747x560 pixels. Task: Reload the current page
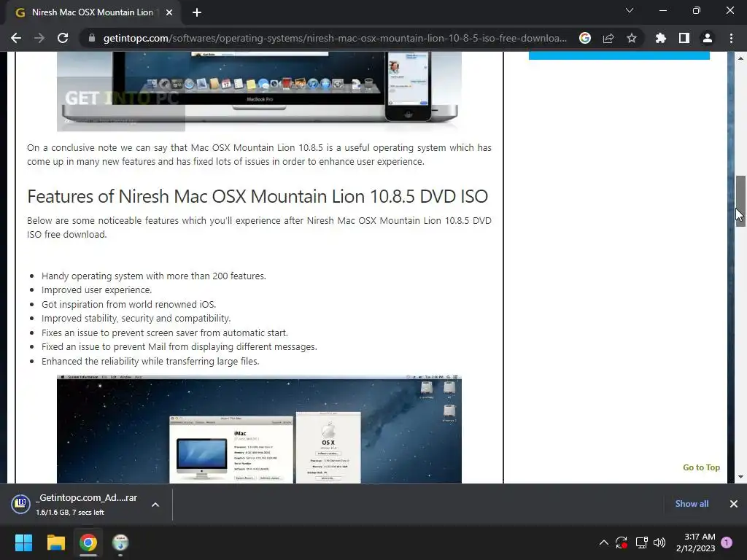tap(63, 38)
